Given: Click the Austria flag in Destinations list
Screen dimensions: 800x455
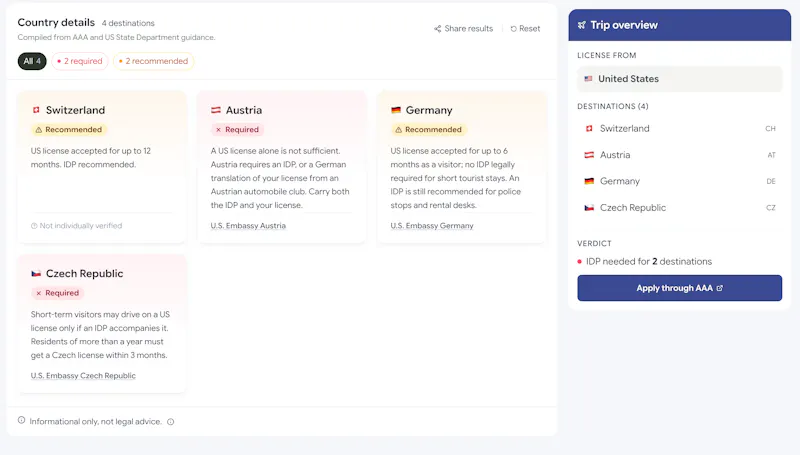Looking at the screenshot, I should [x=589, y=155].
